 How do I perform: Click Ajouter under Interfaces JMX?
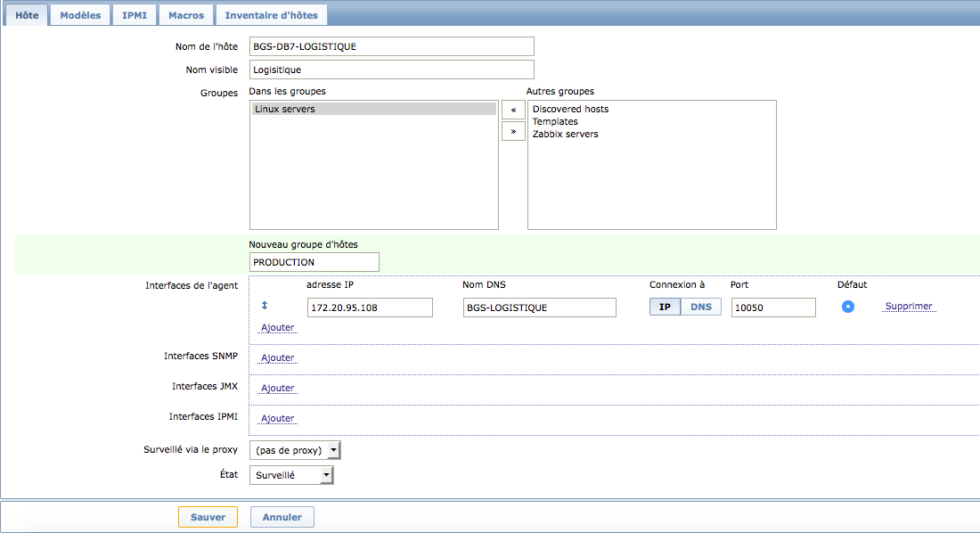(x=277, y=388)
